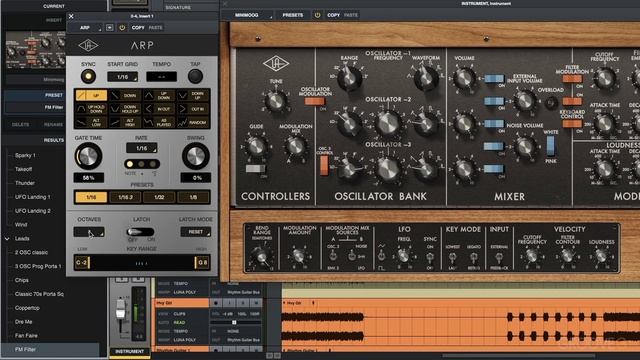This screenshot has width=640, height=360.
Task: Select the NOTE rate mode radio dot
Action: (x=130, y=164)
